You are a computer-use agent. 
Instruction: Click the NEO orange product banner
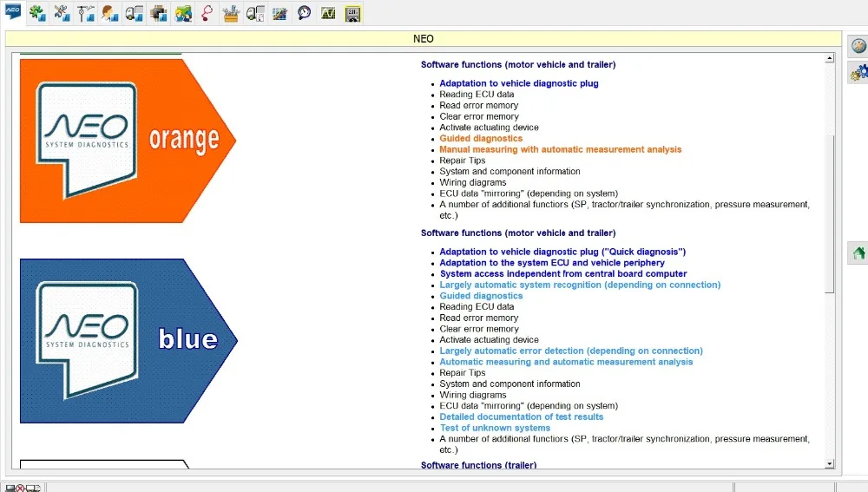(x=128, y=141)
